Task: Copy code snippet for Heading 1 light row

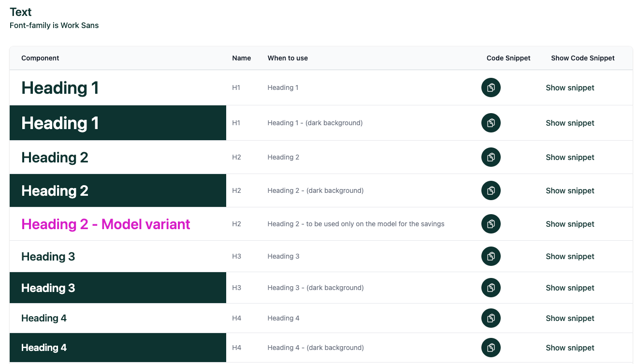Action: click(491, 87)
